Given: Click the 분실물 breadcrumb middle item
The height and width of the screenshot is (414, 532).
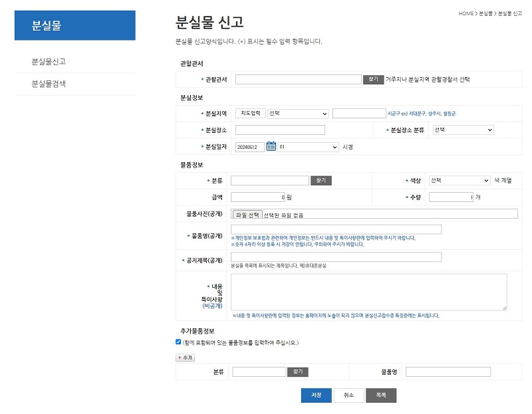Looking at the screenshot, I should [x=485, y=13].
